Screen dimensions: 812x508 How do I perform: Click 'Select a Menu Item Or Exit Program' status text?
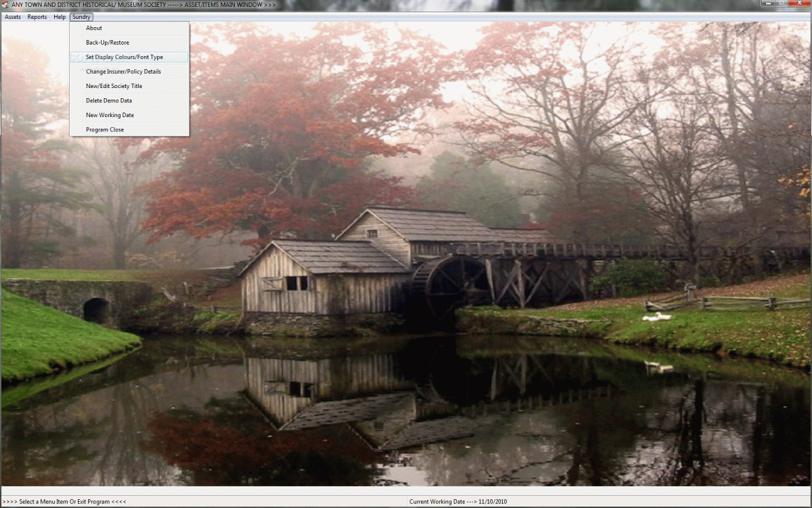coord(64,502)
